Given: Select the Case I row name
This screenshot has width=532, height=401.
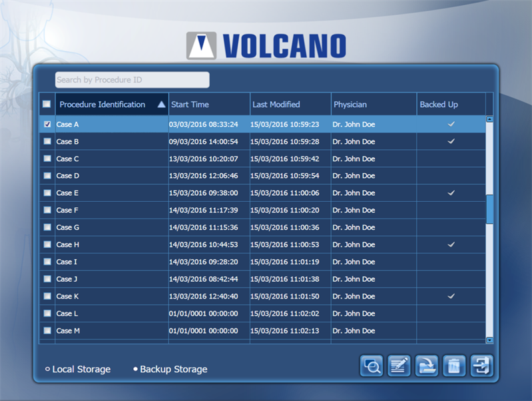Looking at the screenshot, I should (x=67, y=262).
